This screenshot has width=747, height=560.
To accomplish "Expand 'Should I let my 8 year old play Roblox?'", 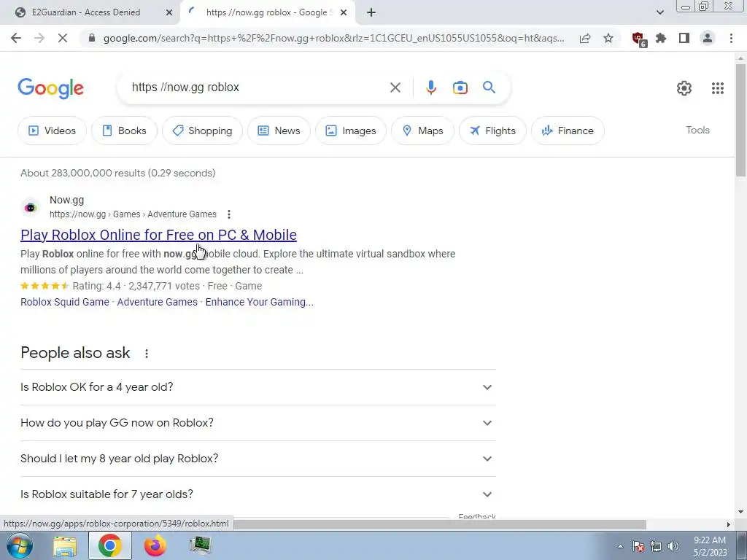I will coord(258,459).
